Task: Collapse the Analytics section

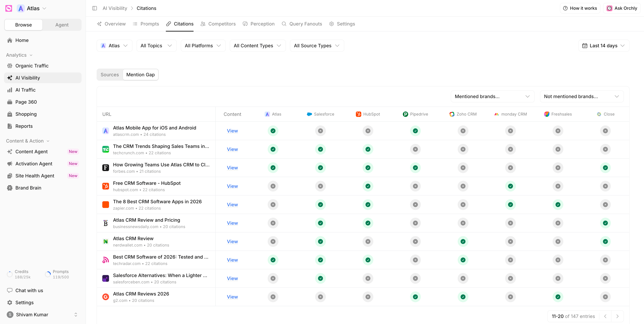Action: pyautogui.click(x=19, y=55)
